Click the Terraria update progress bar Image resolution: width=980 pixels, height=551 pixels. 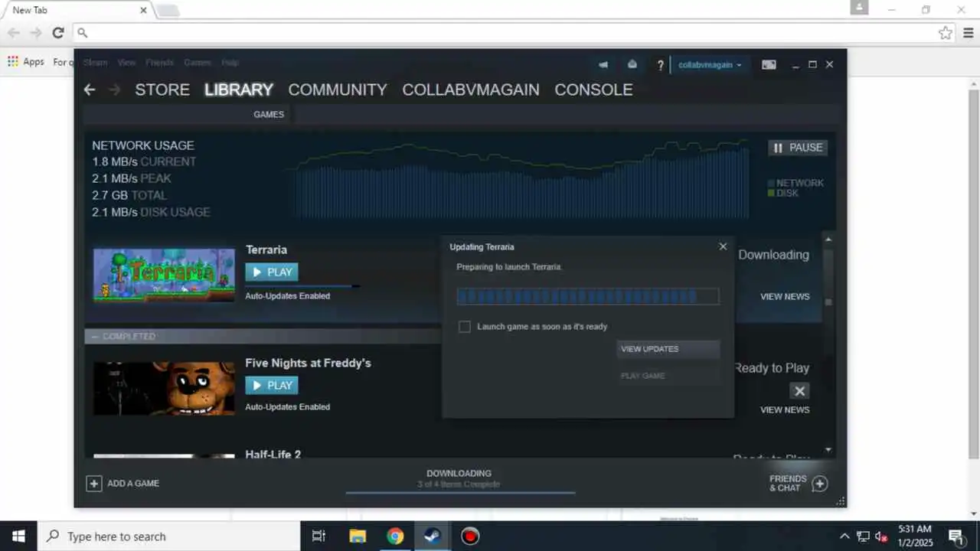[588, 296]
